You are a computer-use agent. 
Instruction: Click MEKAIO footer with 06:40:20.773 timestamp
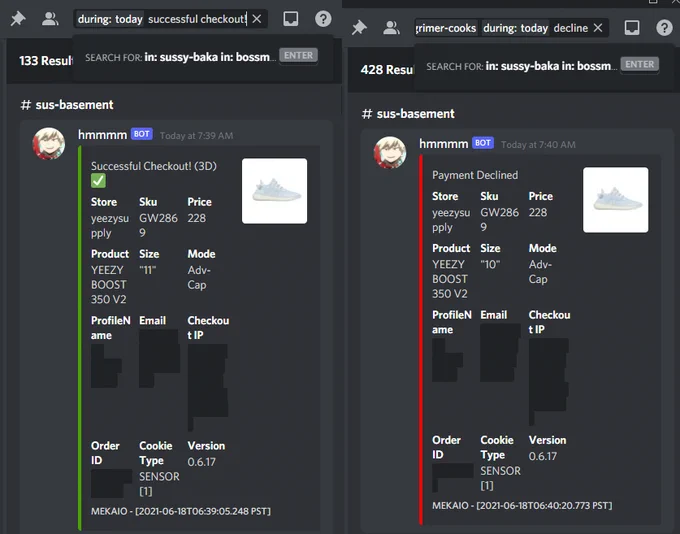(x=522, y=505)
